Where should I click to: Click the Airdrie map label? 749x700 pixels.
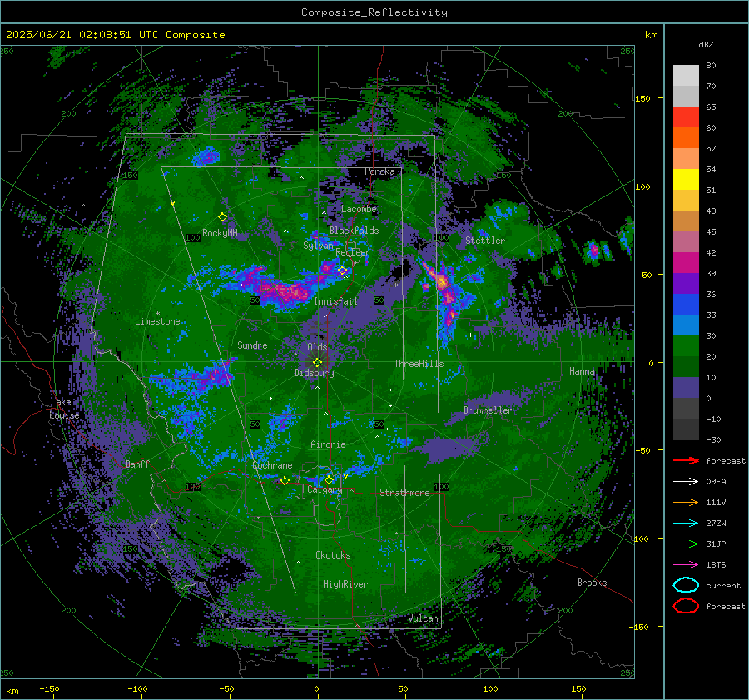[x=328, y=444]
